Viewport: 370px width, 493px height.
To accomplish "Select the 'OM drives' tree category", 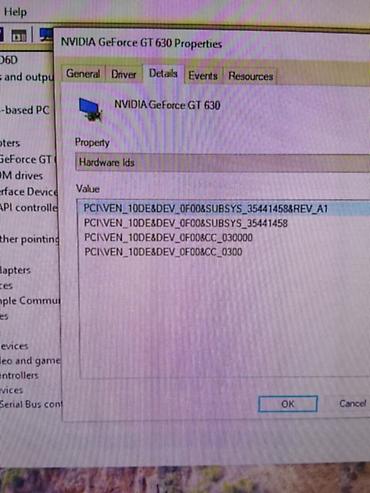I will tap(21, 176).
